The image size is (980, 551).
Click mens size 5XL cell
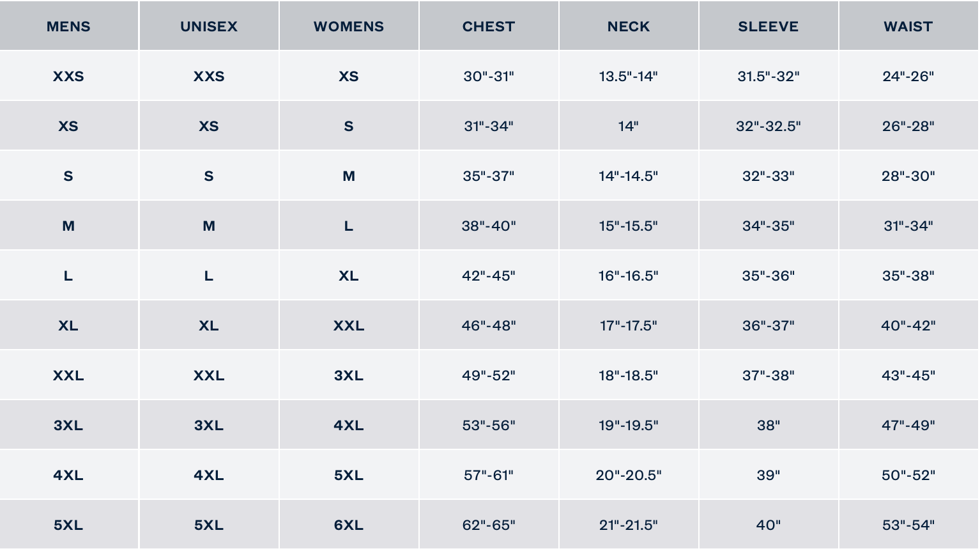coord(68,525)
